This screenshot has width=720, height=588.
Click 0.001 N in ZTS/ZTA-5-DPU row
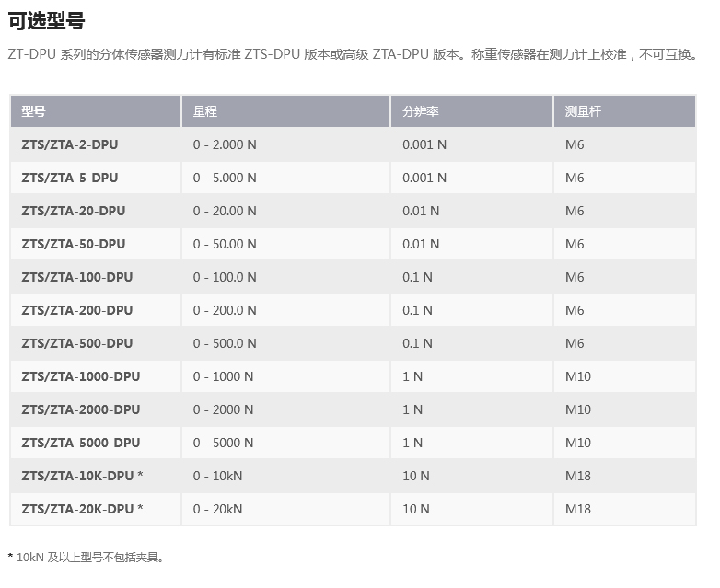[424, 178]
